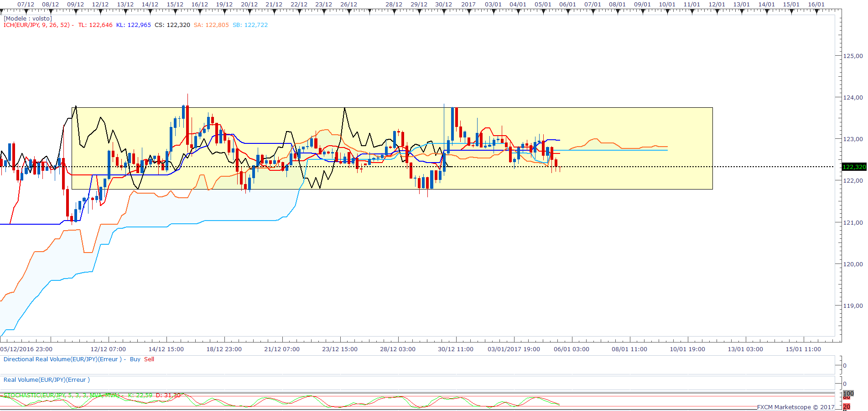Click the Sell legend label
This screenshot has height=411, width=868.
point(149,359)
